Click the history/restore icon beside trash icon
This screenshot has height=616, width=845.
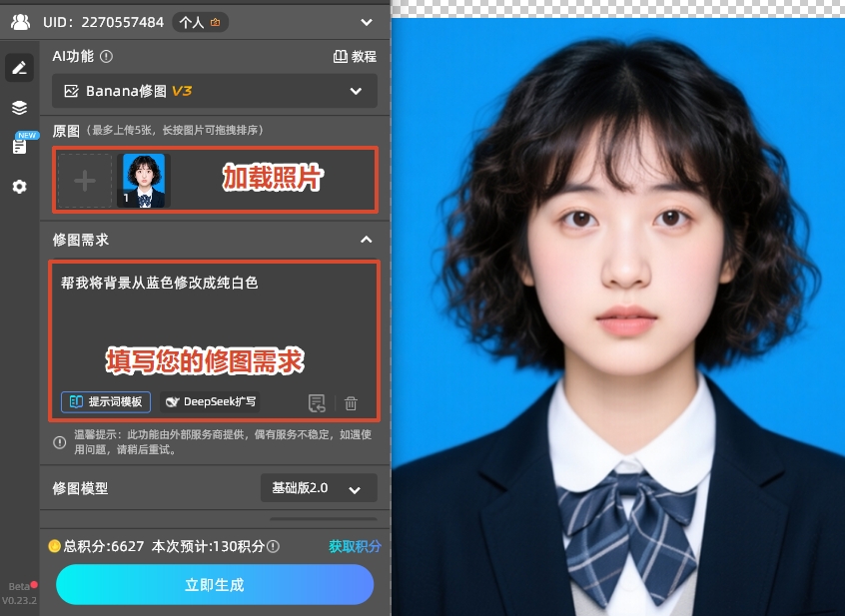317,402
